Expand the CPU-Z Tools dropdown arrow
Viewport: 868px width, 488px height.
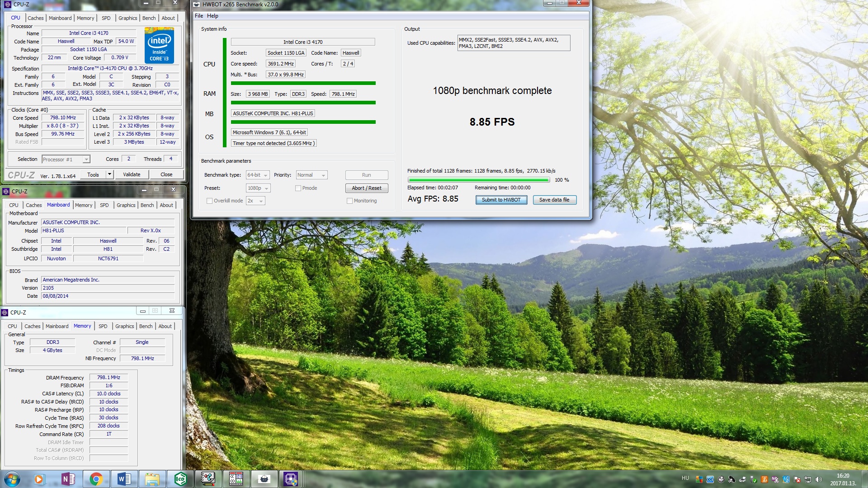[109, 174]
